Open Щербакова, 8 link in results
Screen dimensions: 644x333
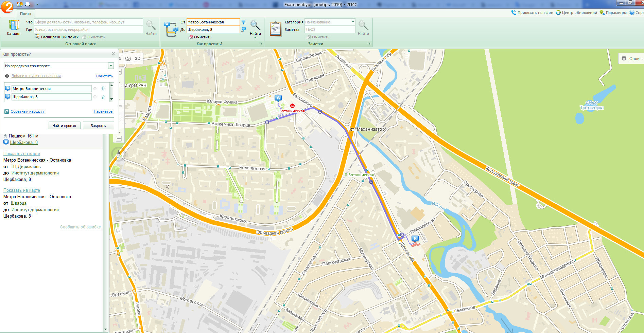pyautogui.click(x=24, y=142)
